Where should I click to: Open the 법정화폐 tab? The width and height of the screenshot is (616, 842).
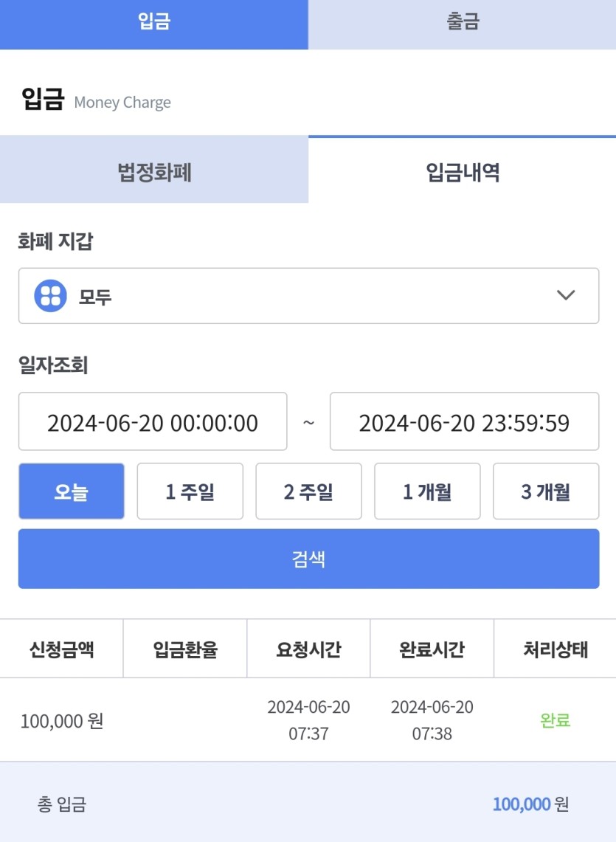[x=154, y=170]
